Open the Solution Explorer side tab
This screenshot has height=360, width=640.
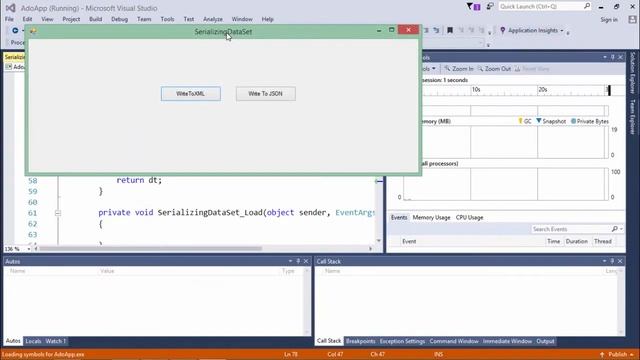point(633,72)
